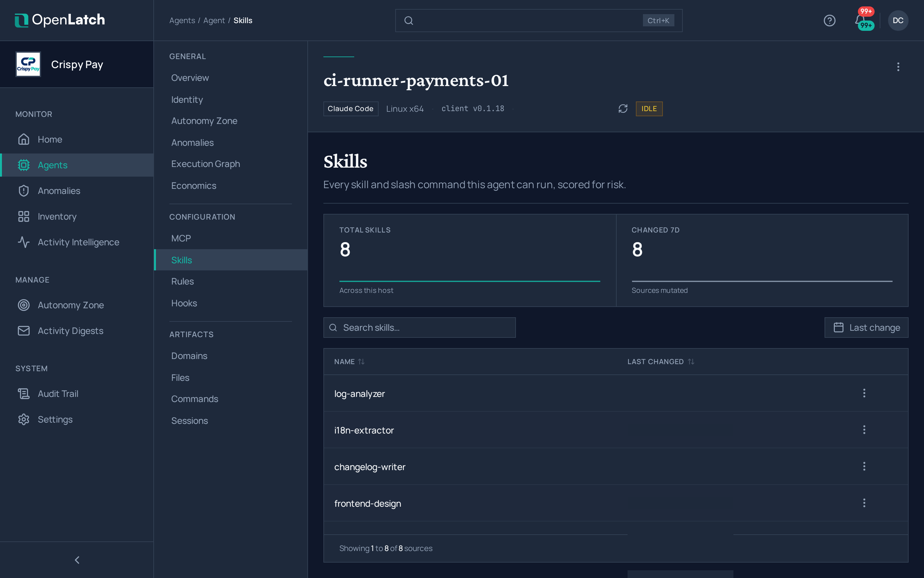Screen dimensions: 924x578
Task: Open the Execution Graph section
Action: coord(231,164)
